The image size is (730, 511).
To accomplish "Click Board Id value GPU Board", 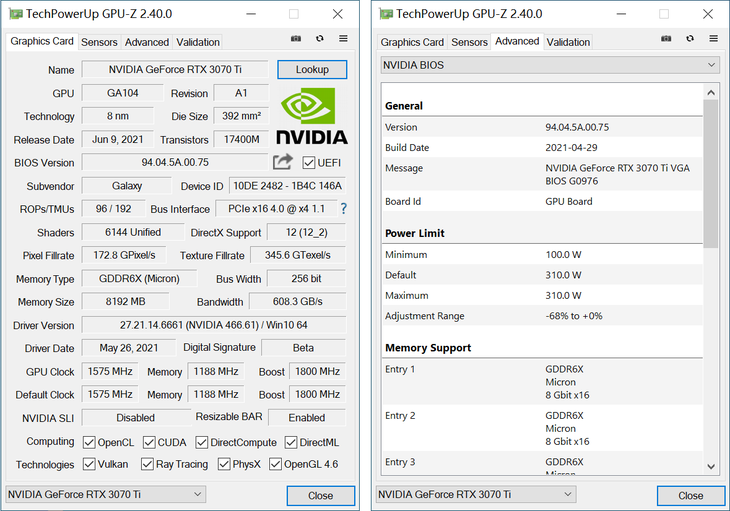I will [x=569, y=202].
